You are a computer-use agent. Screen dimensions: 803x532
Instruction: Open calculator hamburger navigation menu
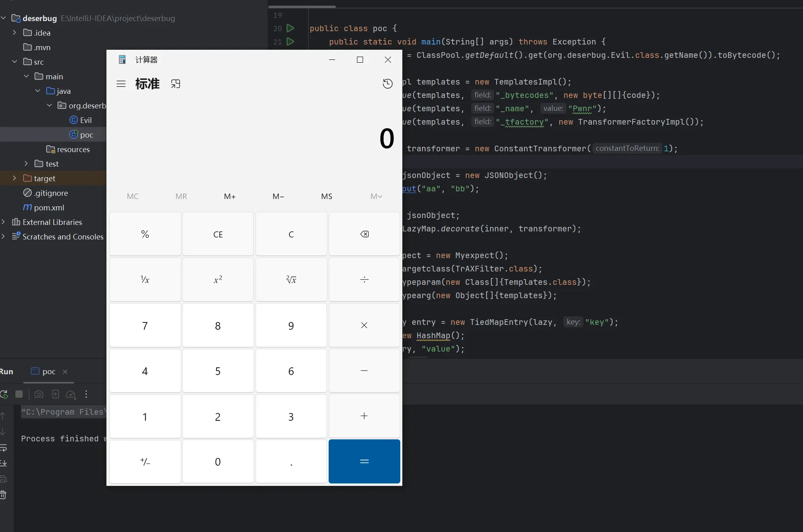(x=121, y=84)
